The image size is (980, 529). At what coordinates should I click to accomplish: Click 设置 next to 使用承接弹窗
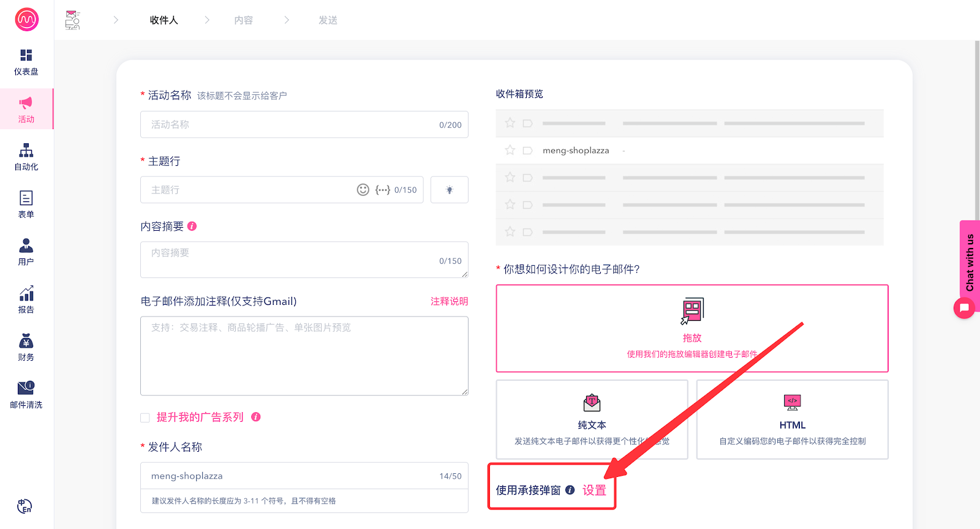coord(594,490)
